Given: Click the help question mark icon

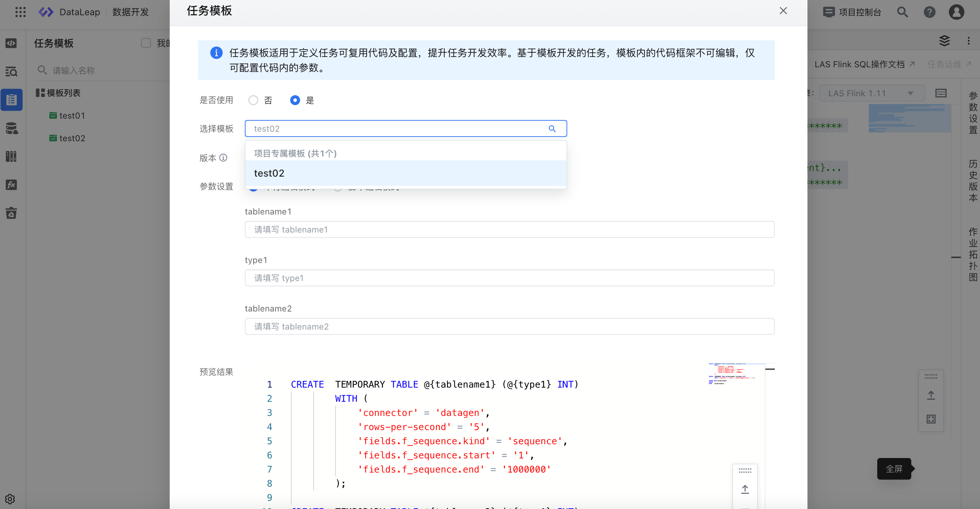Looking at the screenshot, I should (x=929, y=12).
